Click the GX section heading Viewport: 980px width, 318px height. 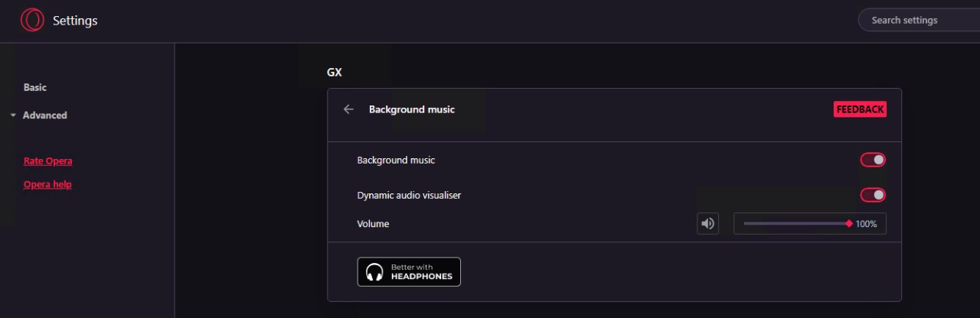pyautogui.click(x=335, y=73)
